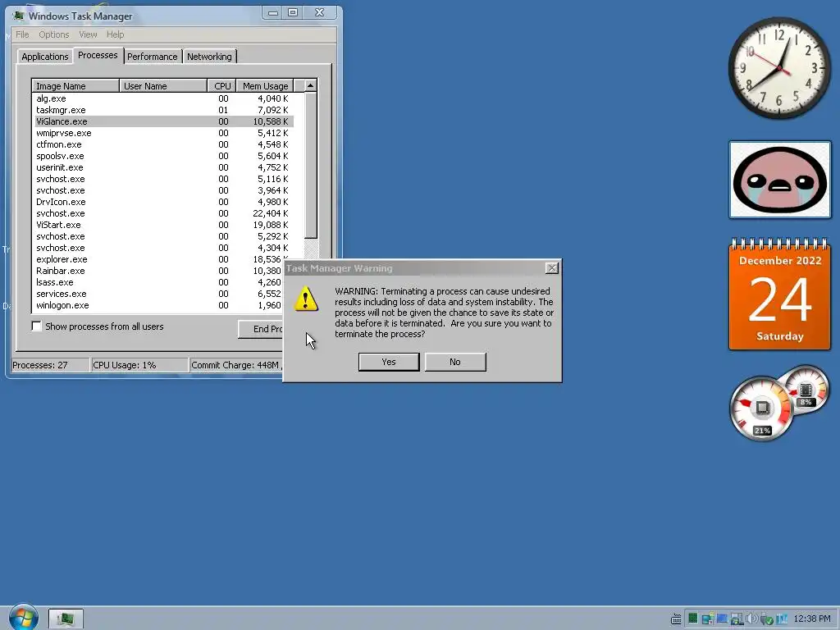Select services.exe process
The height and width of the screenshot is (630, 840).
click(x=159, y=294)
